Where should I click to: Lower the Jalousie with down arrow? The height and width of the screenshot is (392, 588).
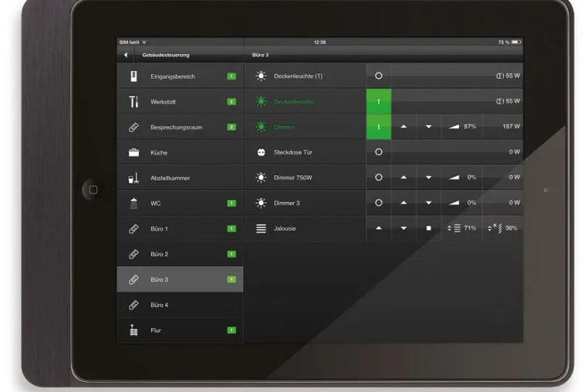(404, 228)
